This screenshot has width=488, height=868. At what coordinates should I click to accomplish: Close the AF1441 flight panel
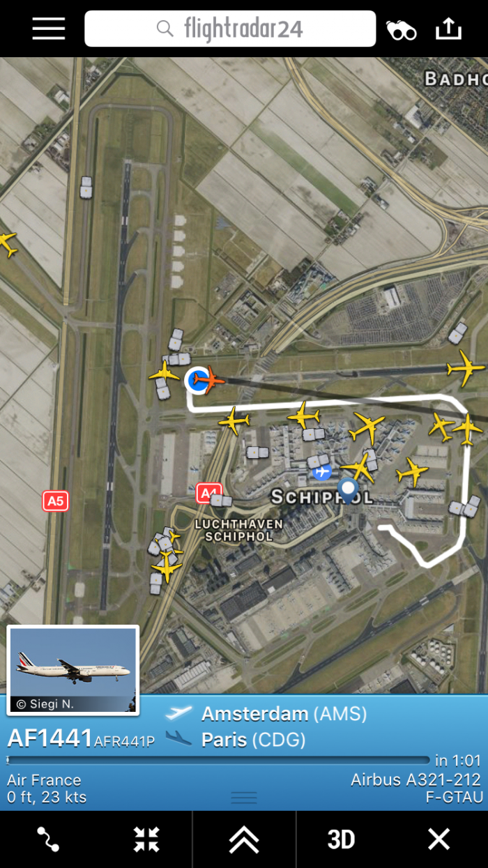(439, 839)
